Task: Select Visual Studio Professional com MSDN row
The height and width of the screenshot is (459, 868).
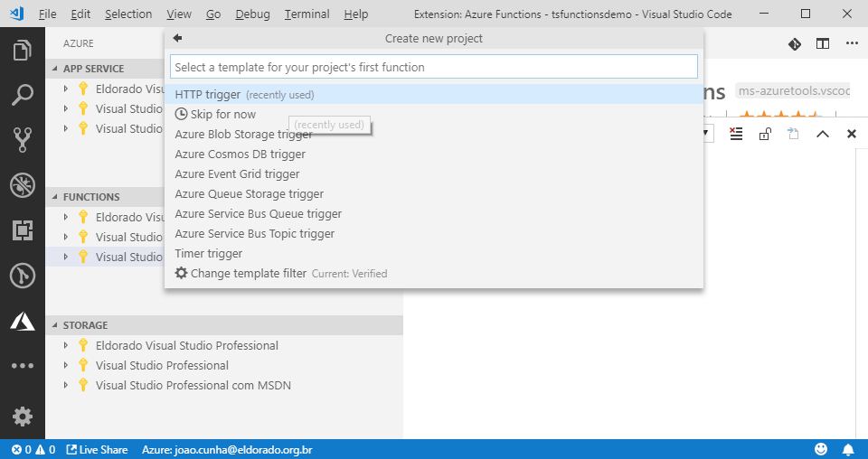Action: point(224,386)
